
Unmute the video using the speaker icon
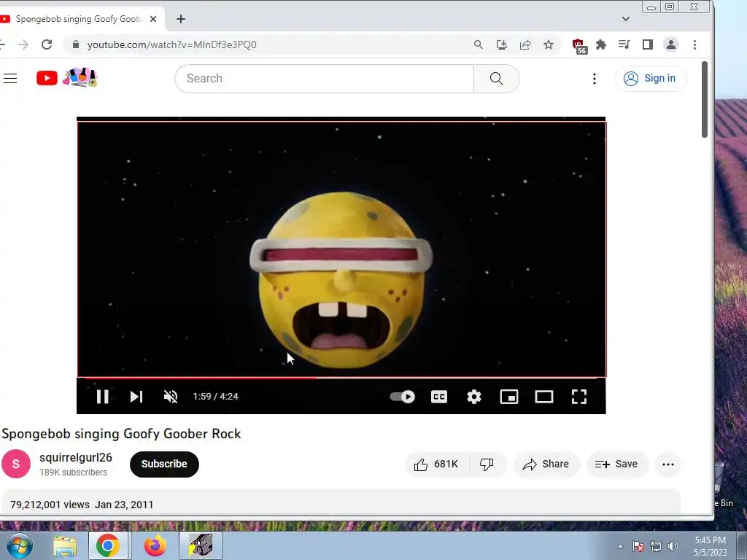click(x=171, y=397)
